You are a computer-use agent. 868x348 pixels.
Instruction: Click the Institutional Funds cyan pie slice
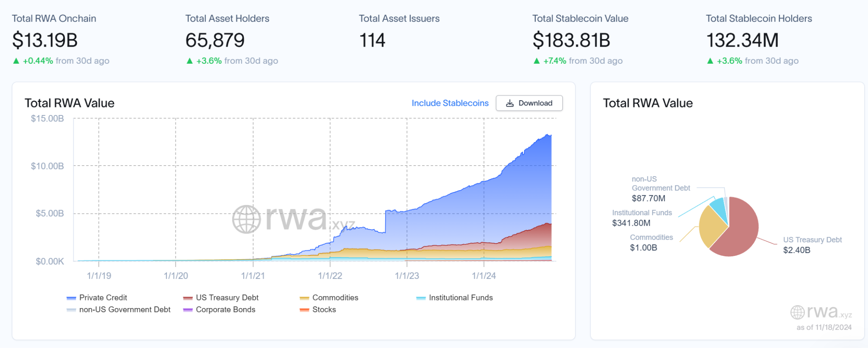tap(719, 206)
